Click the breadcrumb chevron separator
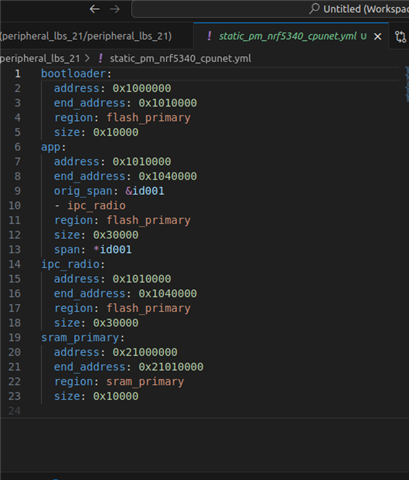The image size is (409, 480). [87, 58]
